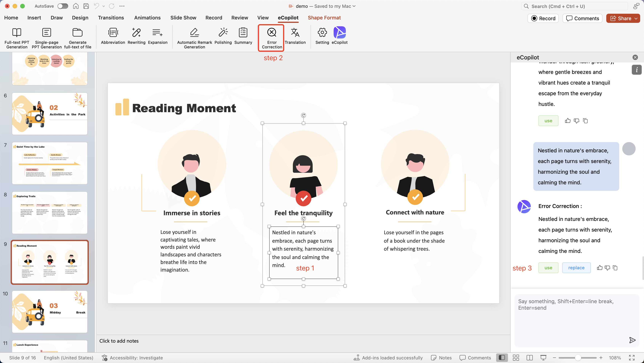The height and width of the screenshot is (363, 644).
Task: Click the Rewriting tool icon
Action: pos(136,33)
